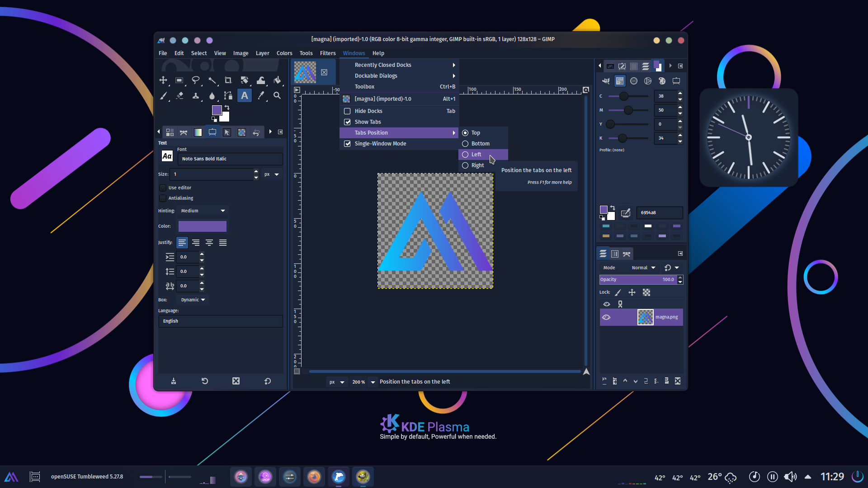
Task: Create a new layer
Action: point(604,381)
